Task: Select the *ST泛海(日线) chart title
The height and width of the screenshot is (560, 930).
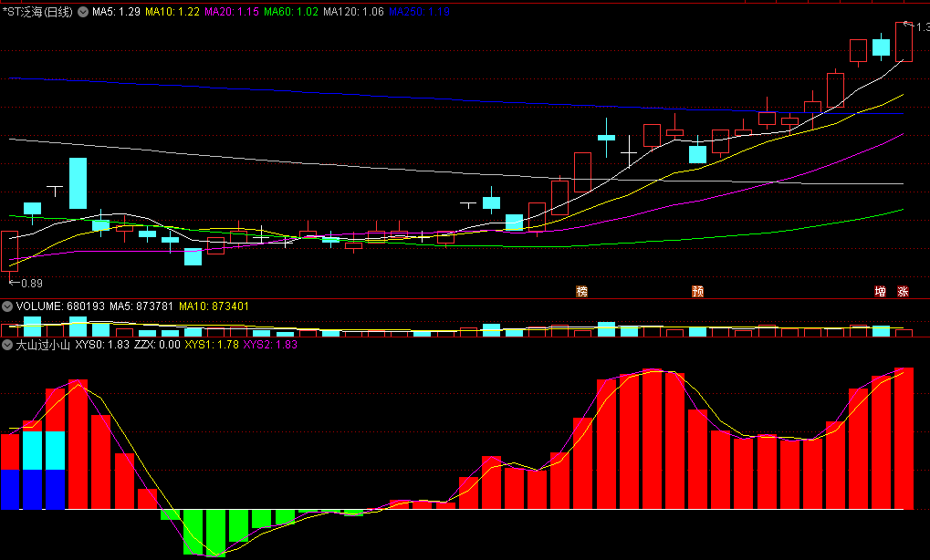Action: [38, 12]
